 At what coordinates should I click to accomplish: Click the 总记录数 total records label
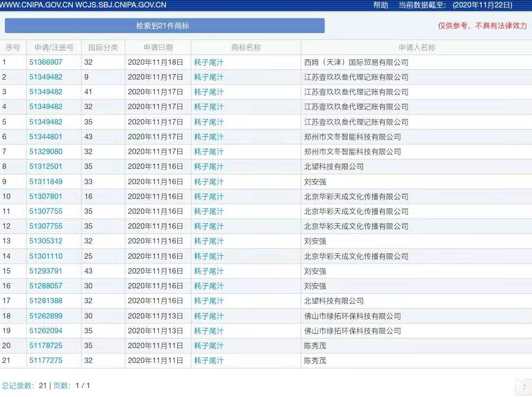(x=18, y=386)
